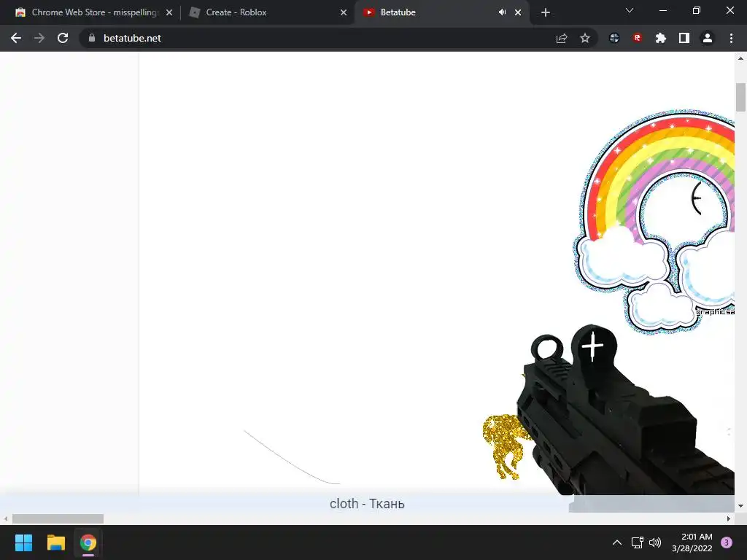The height and width of the screenshot is (560, 747).
Task: Open the Windows Start menu
Action: pos(23,542)
